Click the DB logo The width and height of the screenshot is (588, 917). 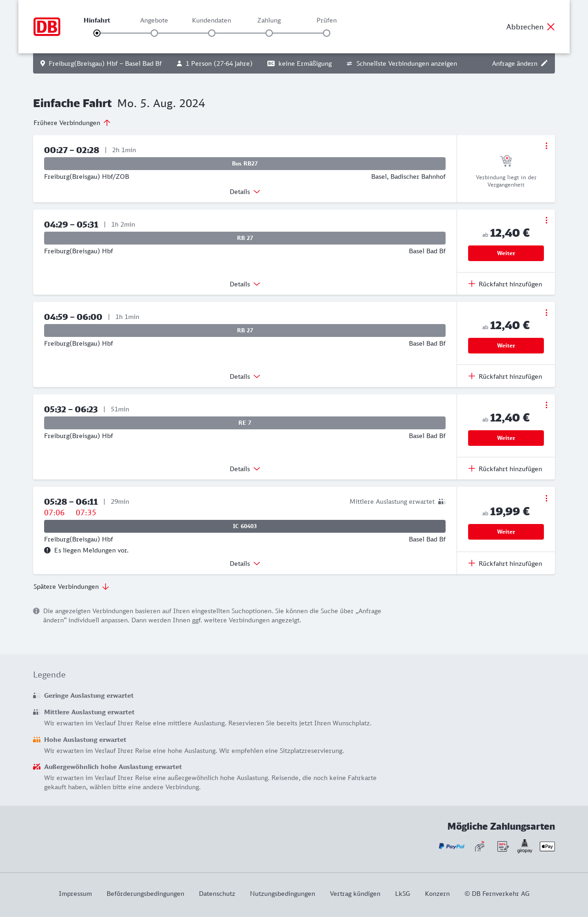tap(47, 27)
